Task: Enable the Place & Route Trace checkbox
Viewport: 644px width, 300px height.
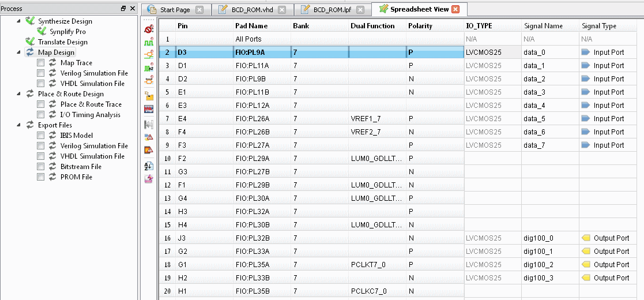Action: (40, 104)
